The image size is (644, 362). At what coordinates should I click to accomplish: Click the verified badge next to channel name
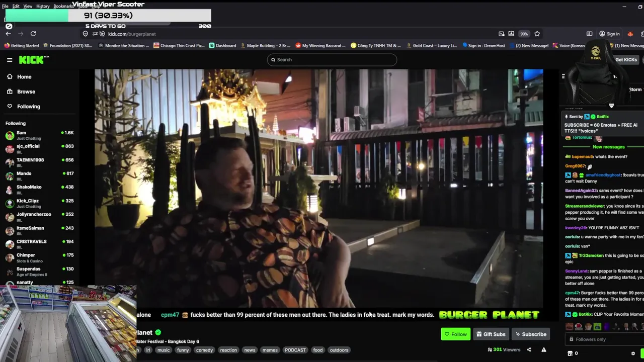coord(158,332)
